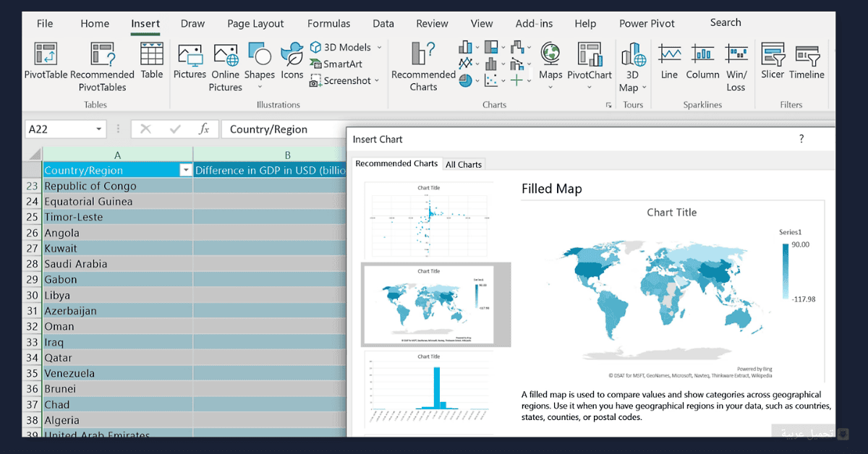This screenshot has width=868, height=454.
Task: Open the Charts group dialog launcher
Action: click(608, 106)
